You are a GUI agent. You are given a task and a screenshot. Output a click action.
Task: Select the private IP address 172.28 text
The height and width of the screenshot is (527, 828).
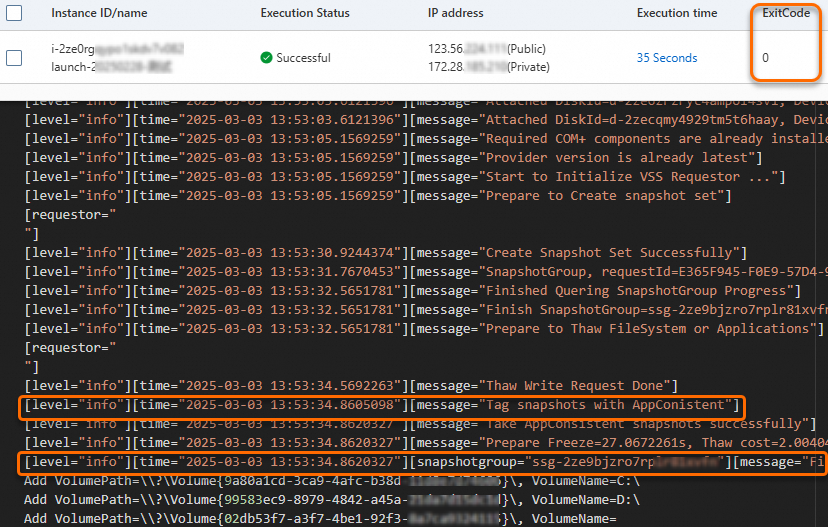tap(489, 67)
